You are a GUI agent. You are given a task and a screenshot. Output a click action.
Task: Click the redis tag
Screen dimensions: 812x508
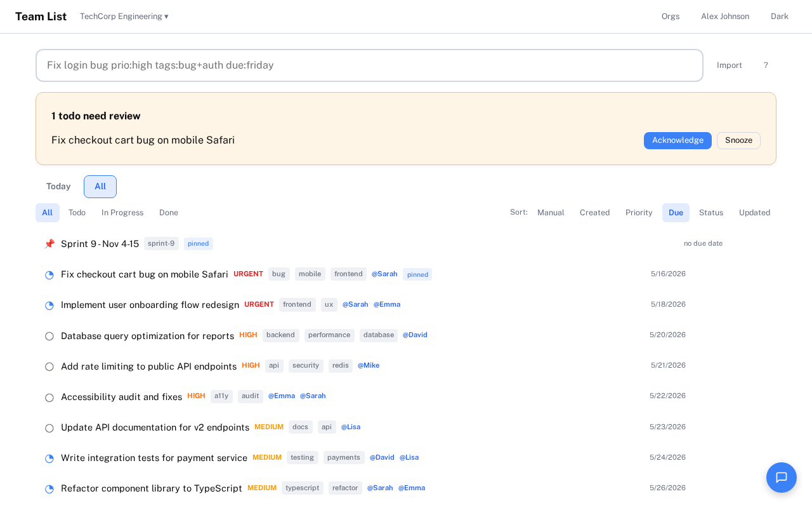point(341,366)
